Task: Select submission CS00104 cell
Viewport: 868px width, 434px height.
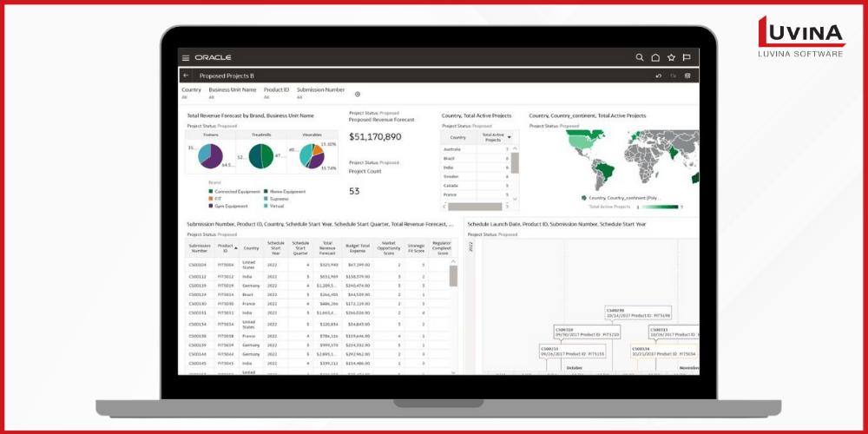Action: (x=198, y=265)
